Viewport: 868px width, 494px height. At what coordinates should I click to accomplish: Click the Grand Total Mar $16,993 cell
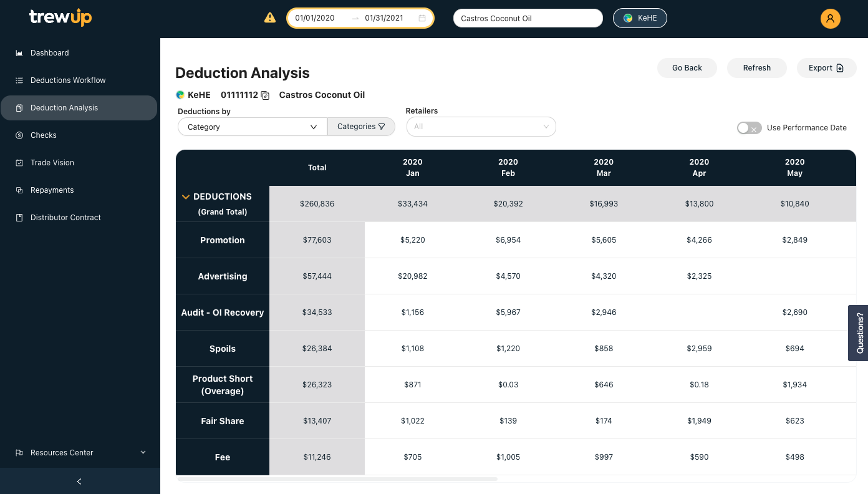604,204
